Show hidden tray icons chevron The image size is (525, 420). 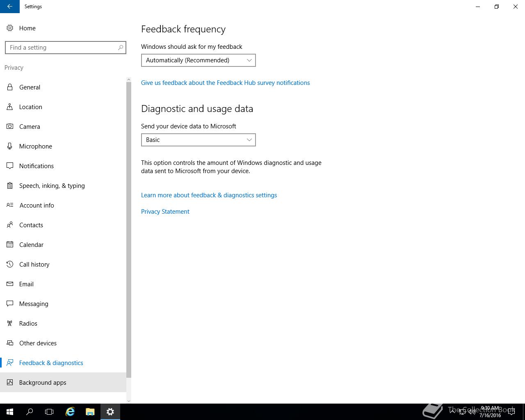(453, 412)
